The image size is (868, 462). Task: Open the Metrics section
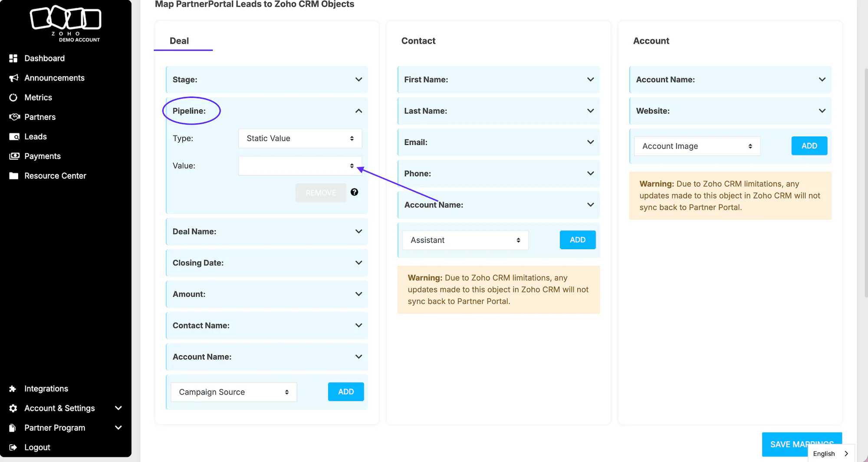(38, 97)
